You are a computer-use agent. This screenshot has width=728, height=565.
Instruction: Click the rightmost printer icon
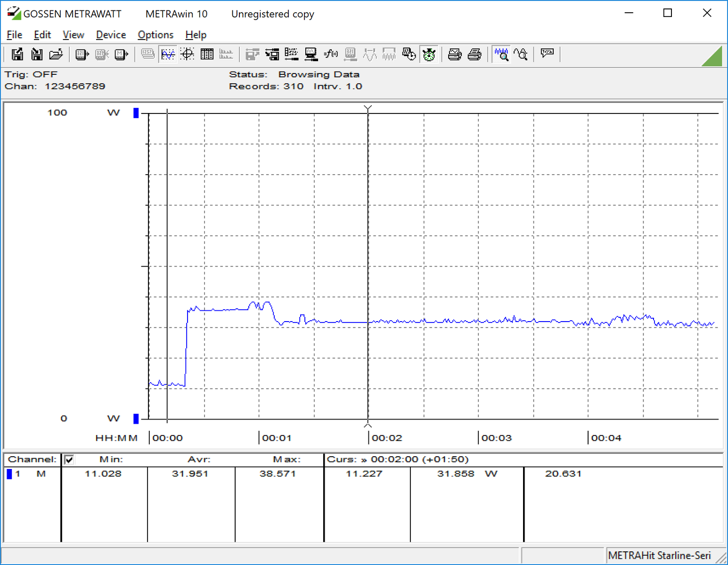[x=474, y=55]
